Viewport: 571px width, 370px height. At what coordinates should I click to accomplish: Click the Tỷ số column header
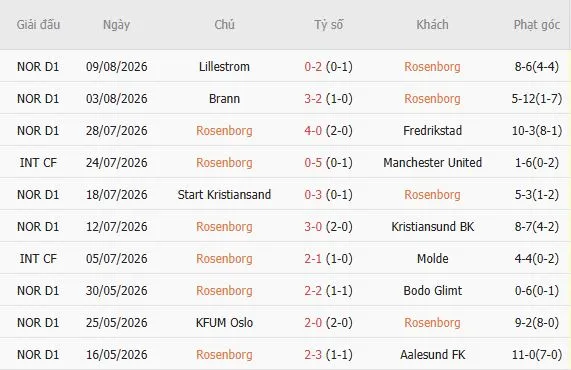[328, 25]
